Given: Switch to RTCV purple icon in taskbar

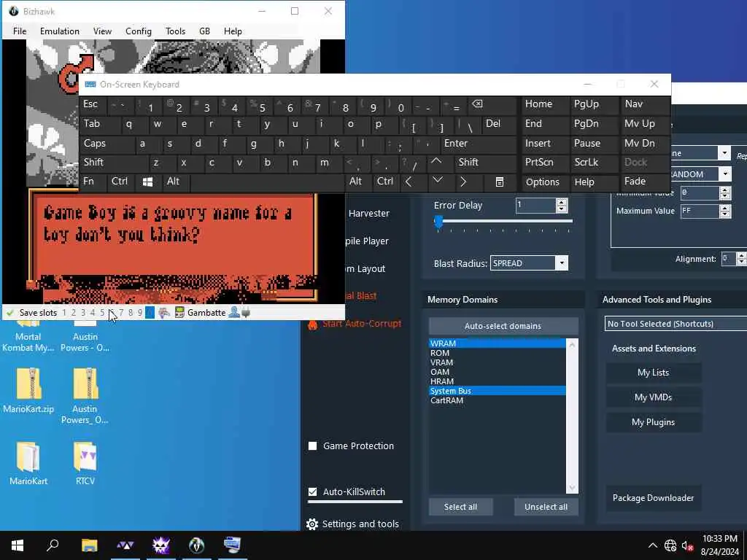Looking at the screenshot, I should 125,545.
